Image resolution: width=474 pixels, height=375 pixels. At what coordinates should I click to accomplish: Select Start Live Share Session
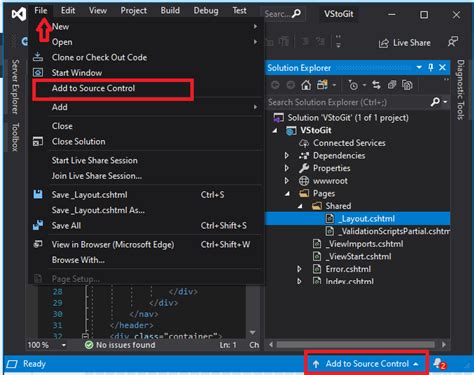click(146, 160)
